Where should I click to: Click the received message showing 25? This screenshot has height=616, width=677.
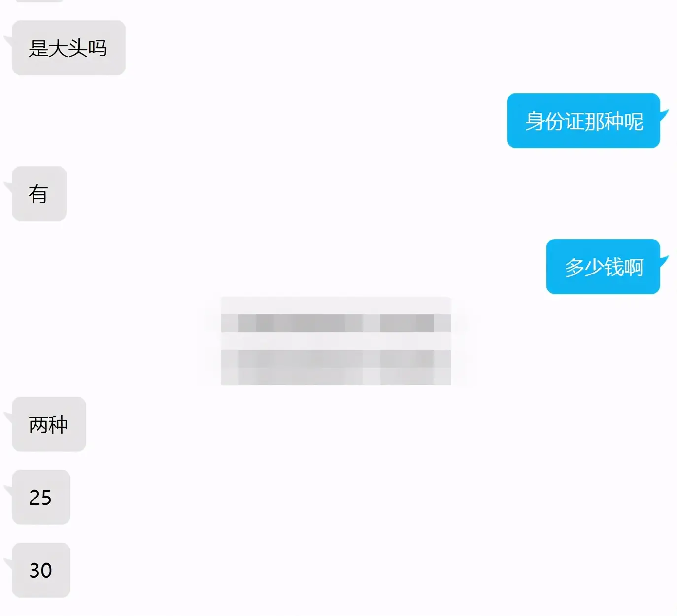(x=41, y=497)
